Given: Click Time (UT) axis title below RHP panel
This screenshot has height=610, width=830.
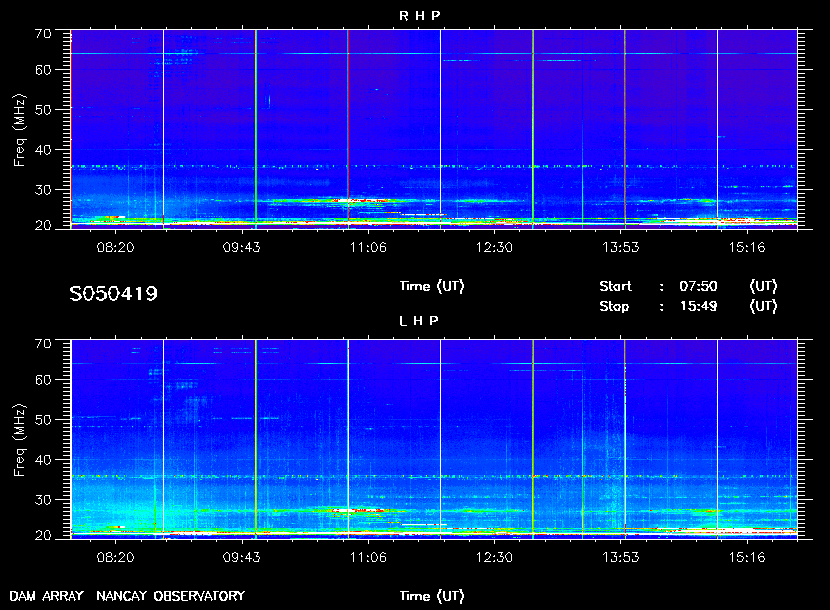Looking at the screenshot, I should coord(432,286).
